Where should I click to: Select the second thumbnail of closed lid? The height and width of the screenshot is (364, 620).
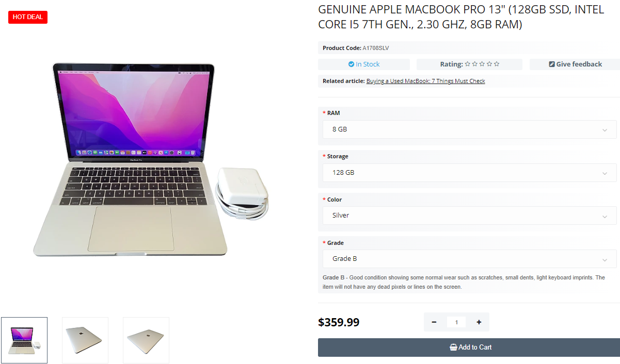(85, 340)
